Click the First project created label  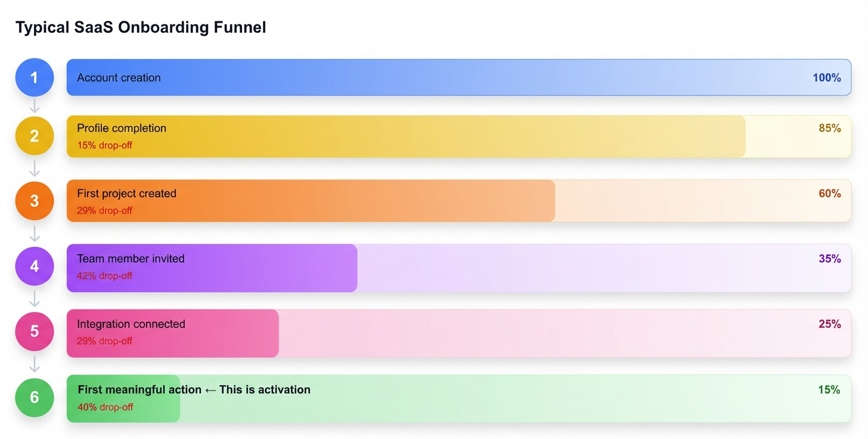pyautogui.click(x=126, y=193)
